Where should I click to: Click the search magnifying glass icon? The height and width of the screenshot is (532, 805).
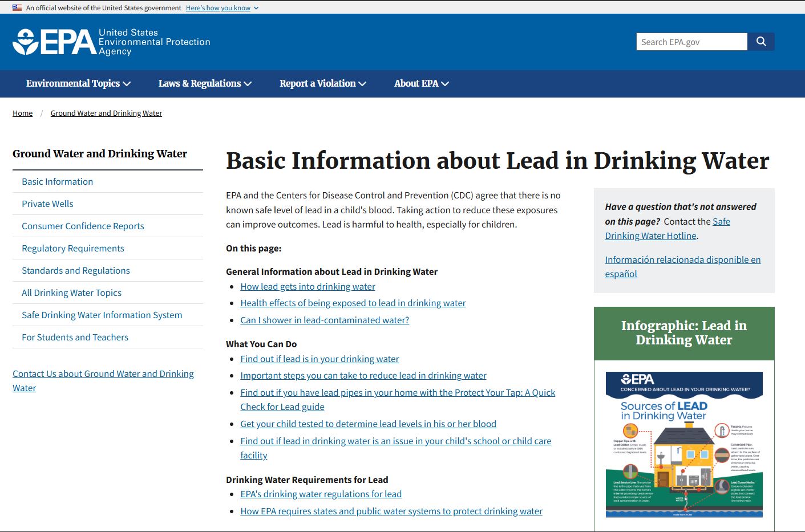click(761, 41)
